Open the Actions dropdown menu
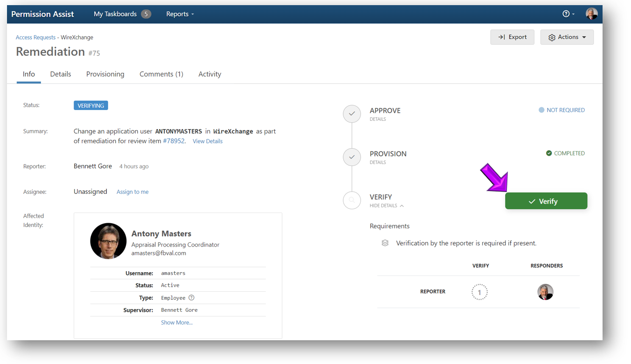This screenshot has height=364, width=631. [567, 37]
